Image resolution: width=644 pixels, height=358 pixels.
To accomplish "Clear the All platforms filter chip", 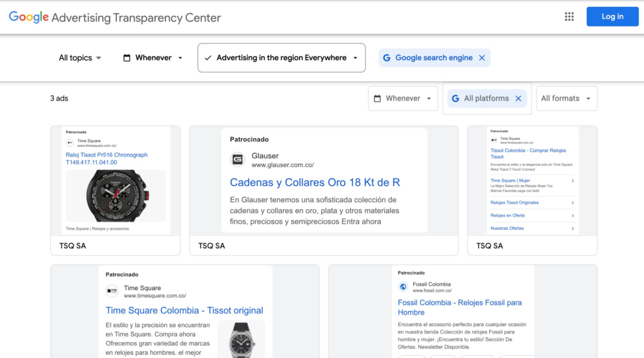I will [x=518, y=99].
